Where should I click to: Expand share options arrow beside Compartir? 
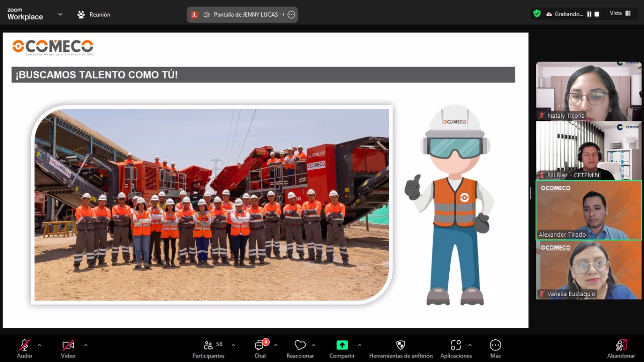pos(359,345)
